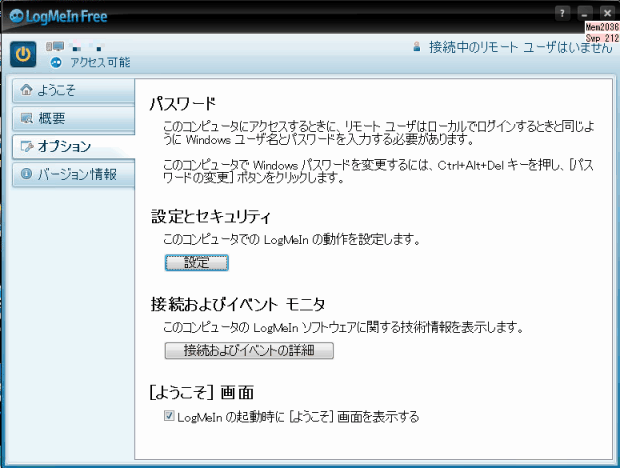
Task: Click the blue status icon beside アクセス可能
Action: tap(56, 62)
